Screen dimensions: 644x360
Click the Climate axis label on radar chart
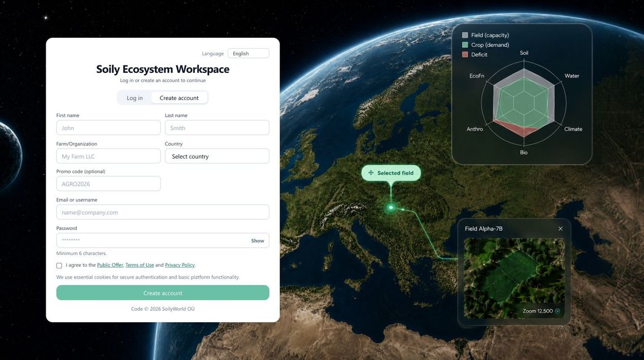[x=573, y=129]
